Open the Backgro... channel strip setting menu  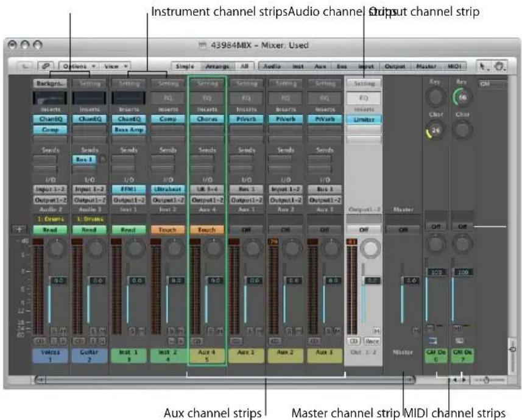tap(50, 83)
